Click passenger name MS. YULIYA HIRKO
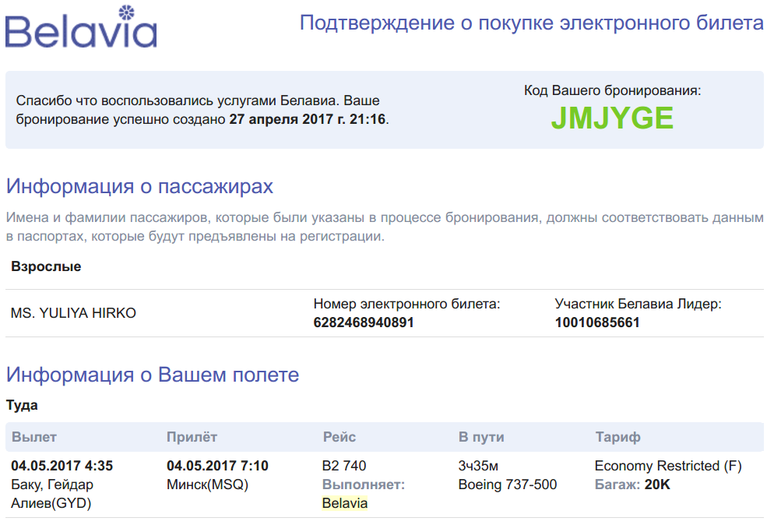 (73, 313)
